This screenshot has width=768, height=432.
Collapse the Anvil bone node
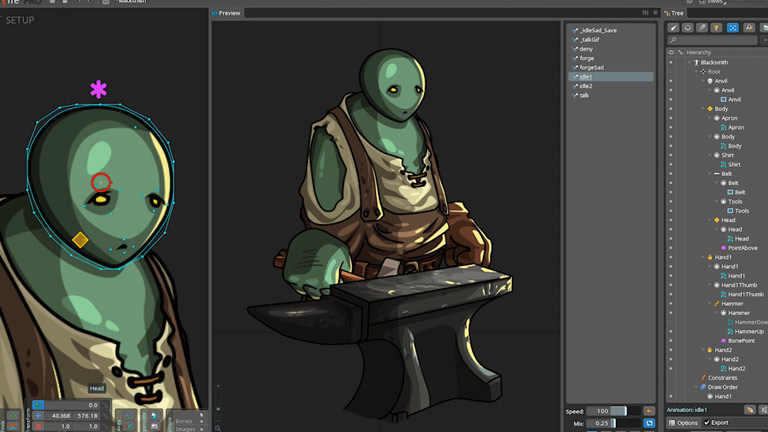[703, 81]
